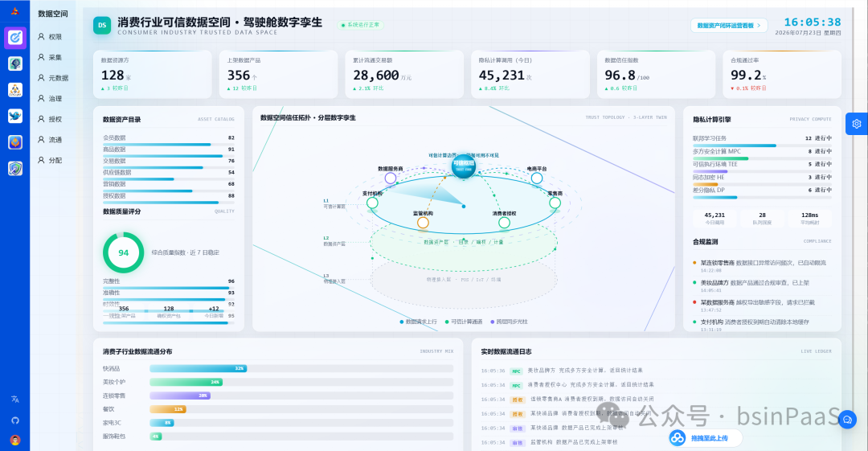Open the GitHub icon in sidebar
This screenshot has height=451, width=868.
point(15,420)
